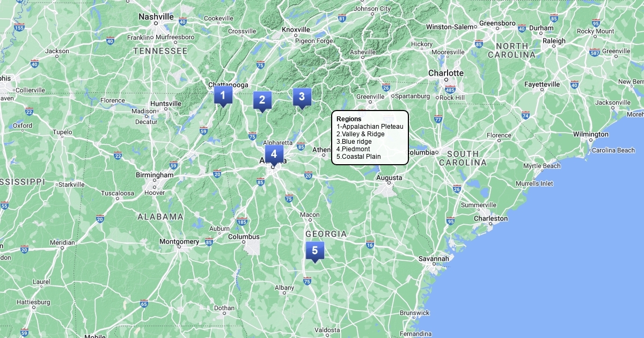Image resolution: width=644 pixels, height=338 pixels.
Task: Click the Montgomery city label
Action: 179,241
